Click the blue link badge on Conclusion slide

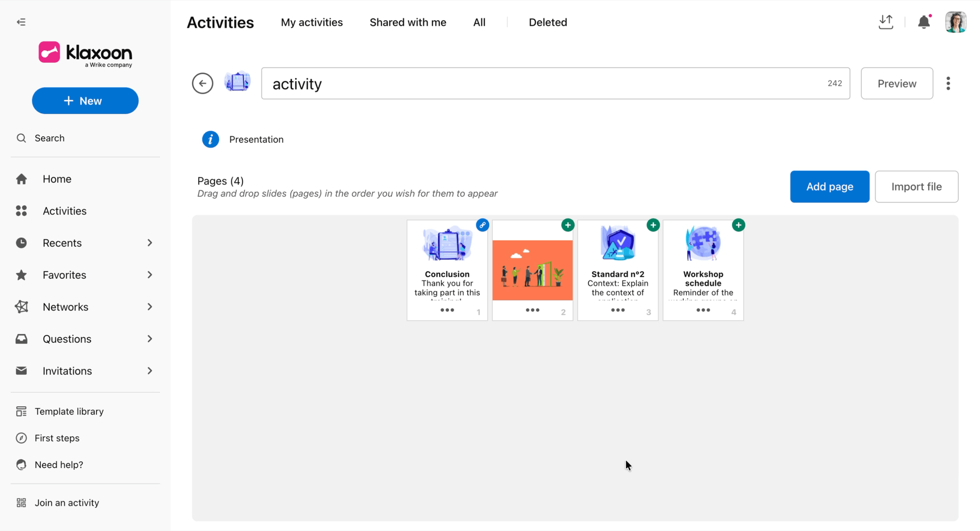[482, 225]
